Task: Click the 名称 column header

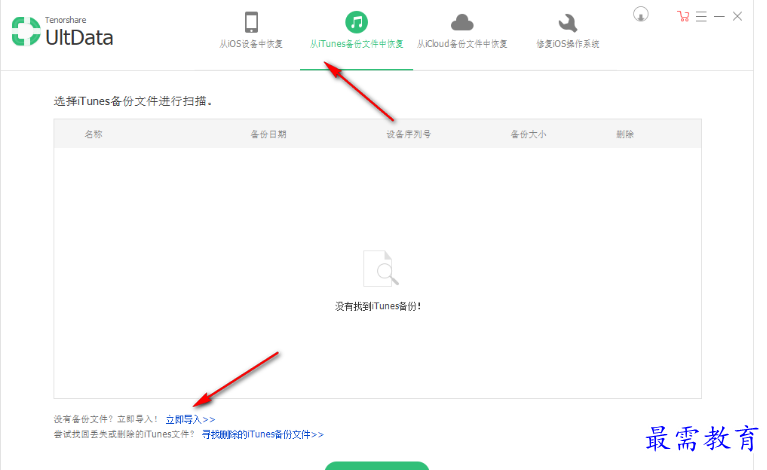Action: tap(93, 134)
